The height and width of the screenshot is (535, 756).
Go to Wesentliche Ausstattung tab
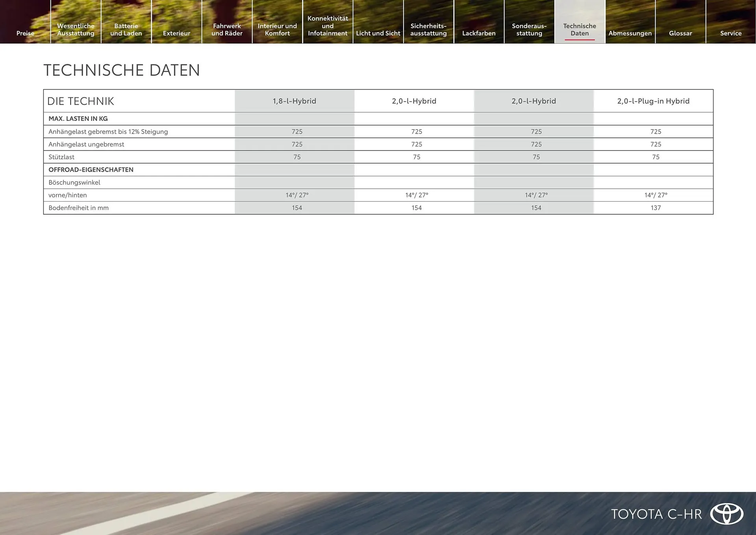click(x=76, y=30)
